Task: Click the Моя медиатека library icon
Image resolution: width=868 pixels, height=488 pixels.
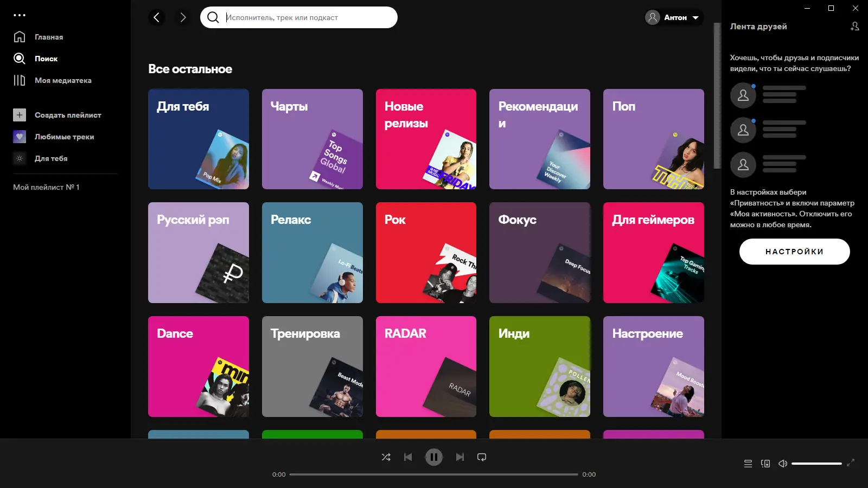Action: click(x=20, y=80)
